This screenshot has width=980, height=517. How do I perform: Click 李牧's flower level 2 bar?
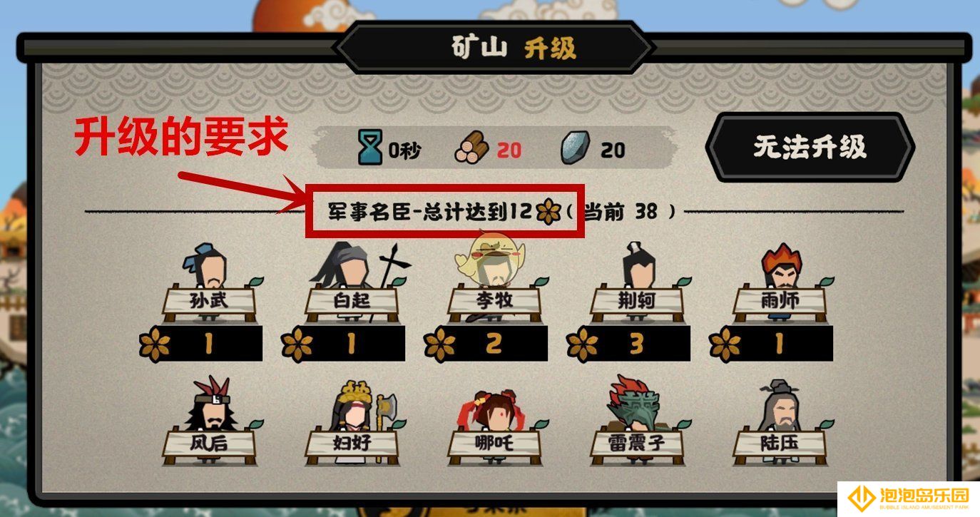click(x=486, y=344)
